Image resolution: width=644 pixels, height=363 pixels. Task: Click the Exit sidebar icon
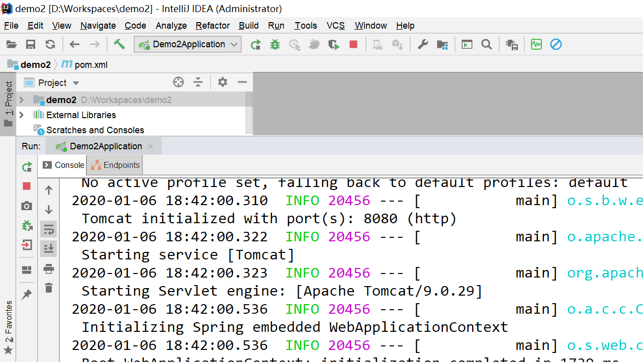click(x=27, y=245)
